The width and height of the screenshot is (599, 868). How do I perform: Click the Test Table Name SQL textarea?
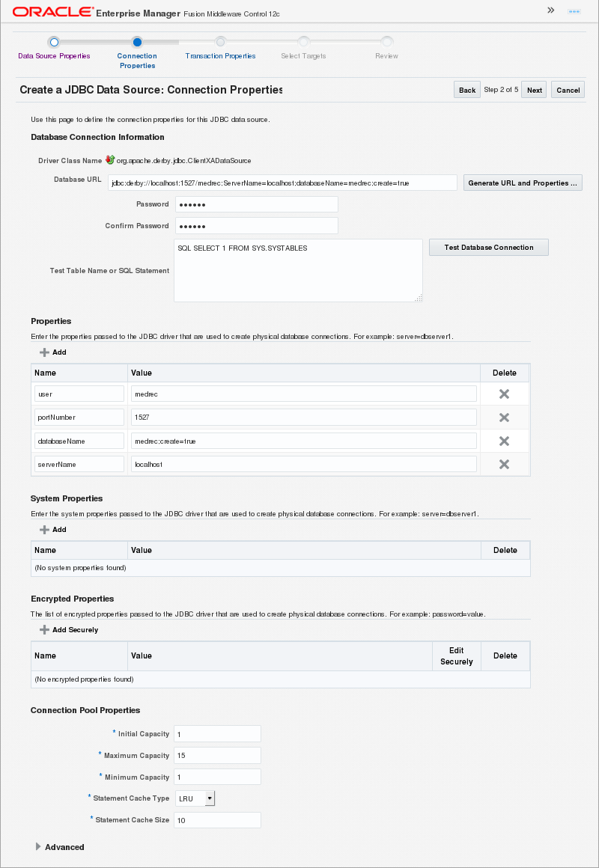click(x=298, y=270)
